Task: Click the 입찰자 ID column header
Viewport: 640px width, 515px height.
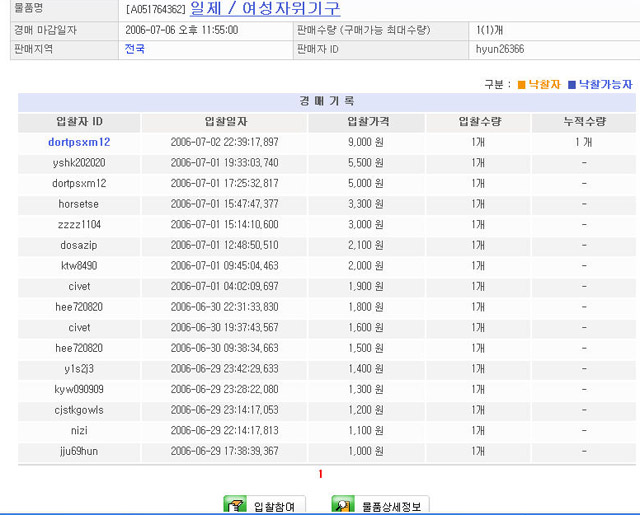Action: tap(79, 122)
